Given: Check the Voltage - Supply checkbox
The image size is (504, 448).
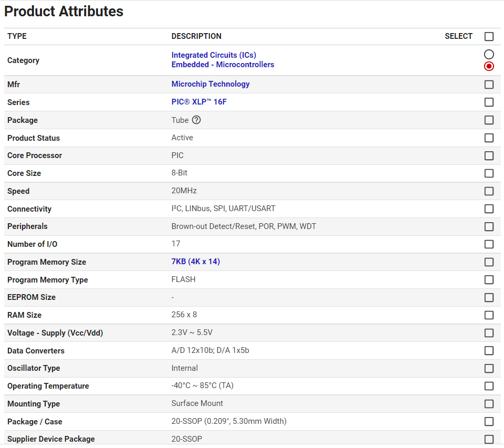Looking at the screenshot, I should point(489,333).
